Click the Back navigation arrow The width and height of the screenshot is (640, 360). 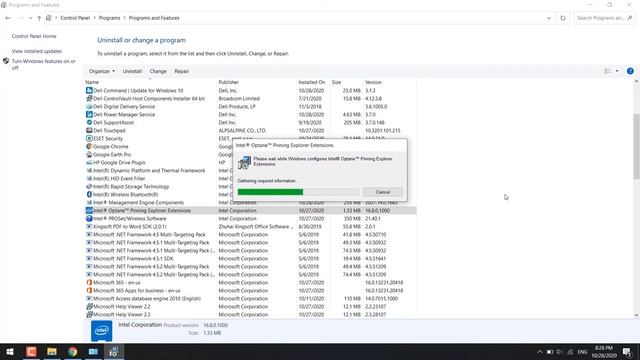(x=8, y=18)
